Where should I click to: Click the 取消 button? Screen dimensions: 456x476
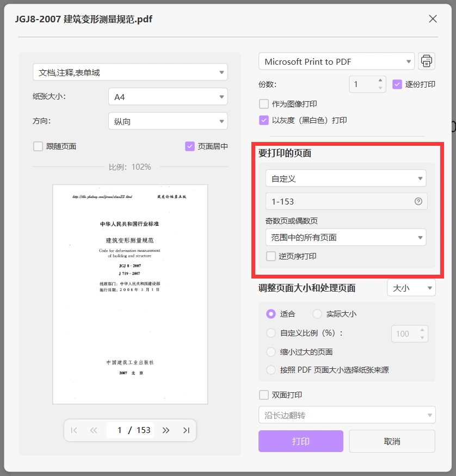[x=392, y=441]
